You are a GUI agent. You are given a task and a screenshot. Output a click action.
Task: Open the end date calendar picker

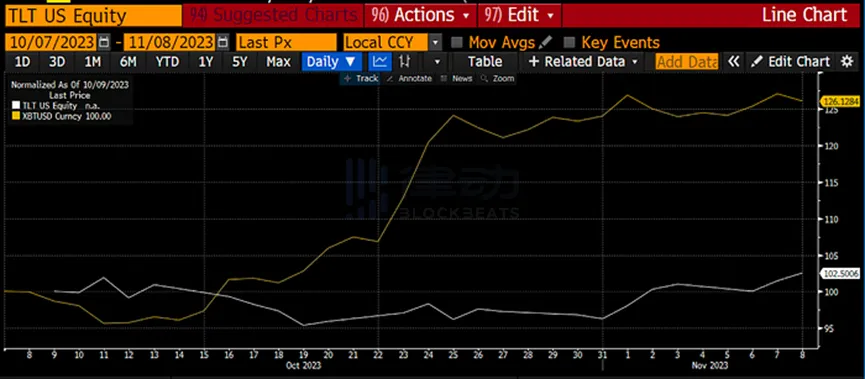tap(223, 42)
